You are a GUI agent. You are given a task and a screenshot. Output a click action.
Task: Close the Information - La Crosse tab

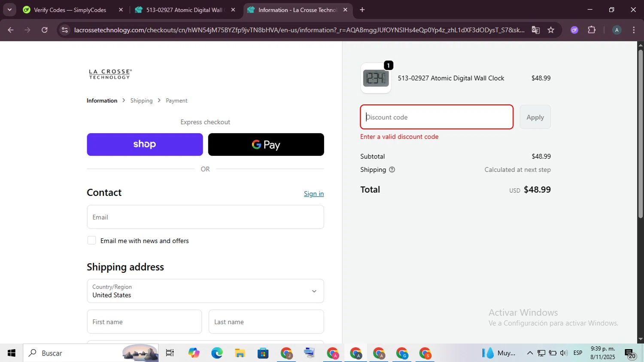(x=345, y=9)
